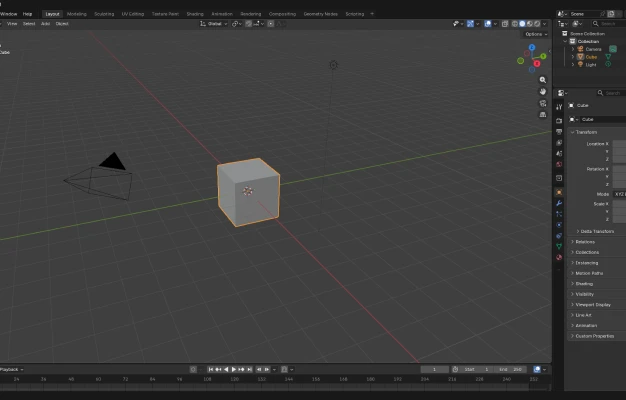This screenshot has width=626, height=400.
Task: Click the zoom magnifier icon in viewport
Action: pyautogui.click(x=543, y=80)
